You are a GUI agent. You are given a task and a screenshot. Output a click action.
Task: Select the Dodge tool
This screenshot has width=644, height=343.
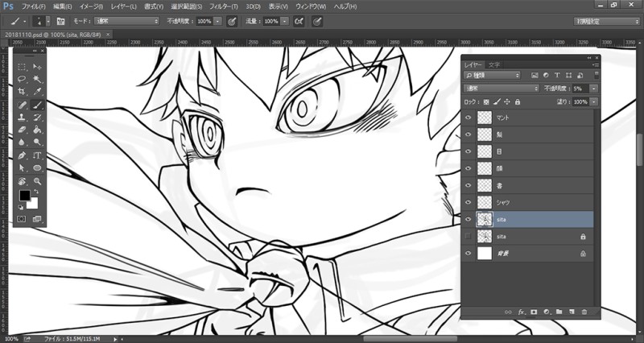(37, 143)
